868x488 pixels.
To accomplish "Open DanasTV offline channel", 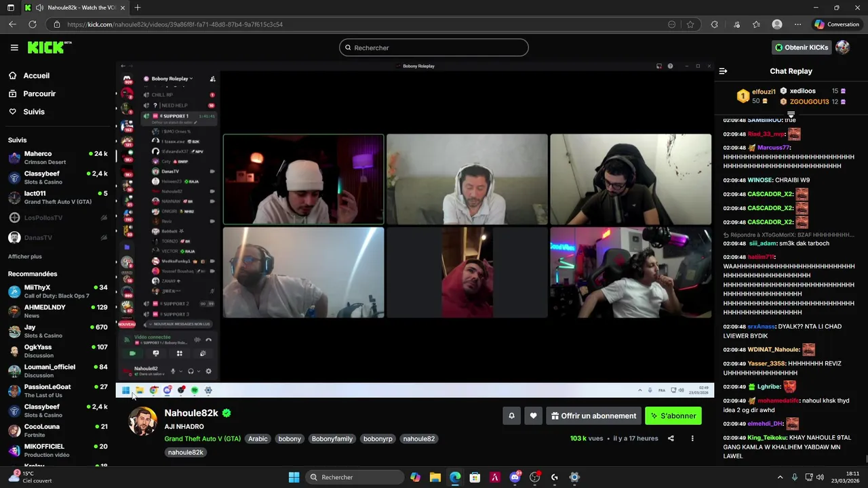I will pyautogui.click(x=58, y=238).
